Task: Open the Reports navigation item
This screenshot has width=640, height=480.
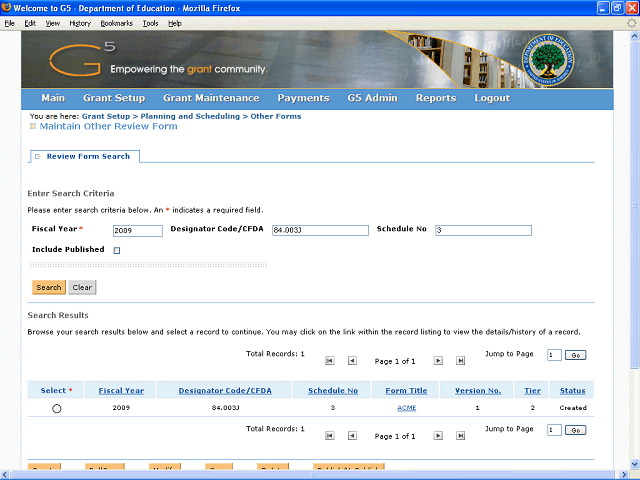Action: coord(436,98)
